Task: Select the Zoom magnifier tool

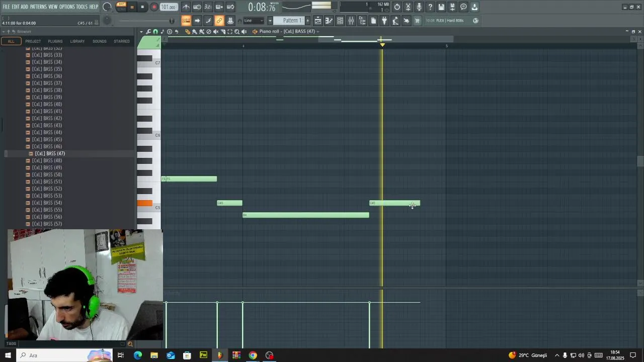Action: [x=236, y=32]
